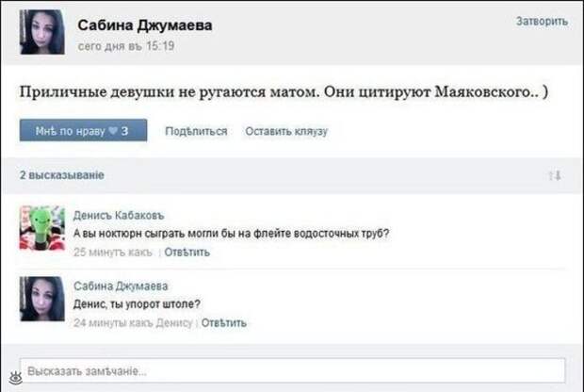Reply to Сабина's comment via "Отвѣтить"
584x392 pixels.
click(224, 322)
